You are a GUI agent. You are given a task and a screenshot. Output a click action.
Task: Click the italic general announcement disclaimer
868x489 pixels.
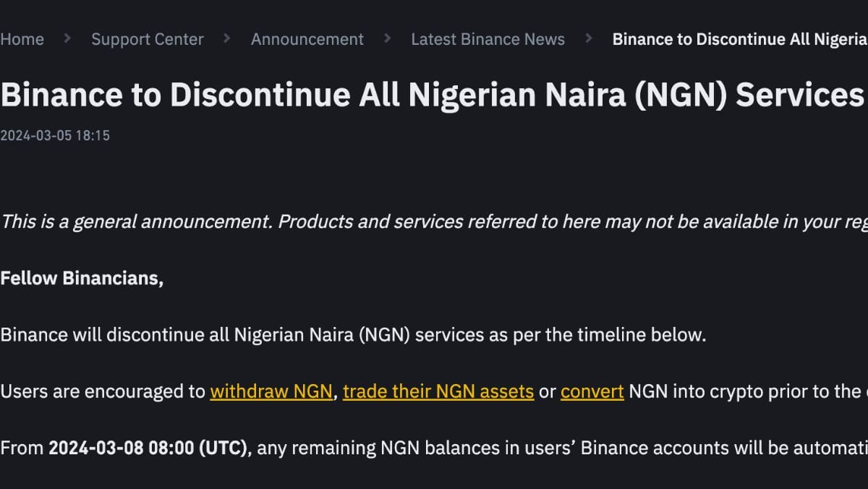(434, 221)
